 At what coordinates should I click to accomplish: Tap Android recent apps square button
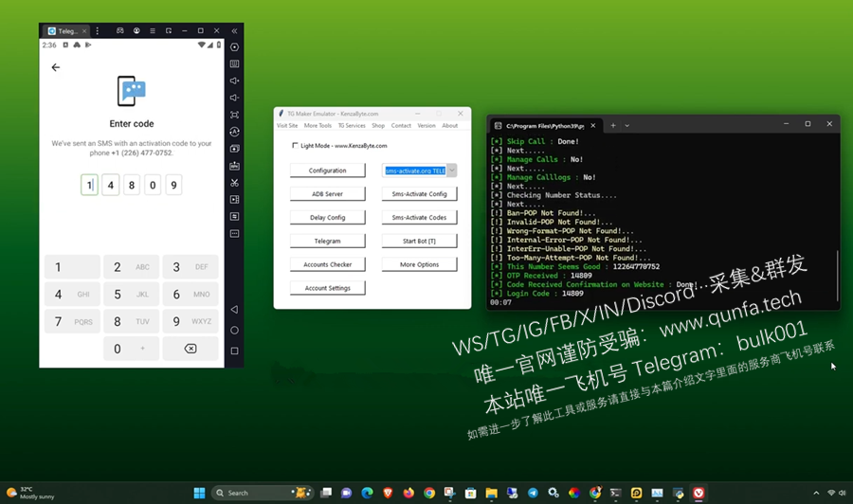(234, 351)
